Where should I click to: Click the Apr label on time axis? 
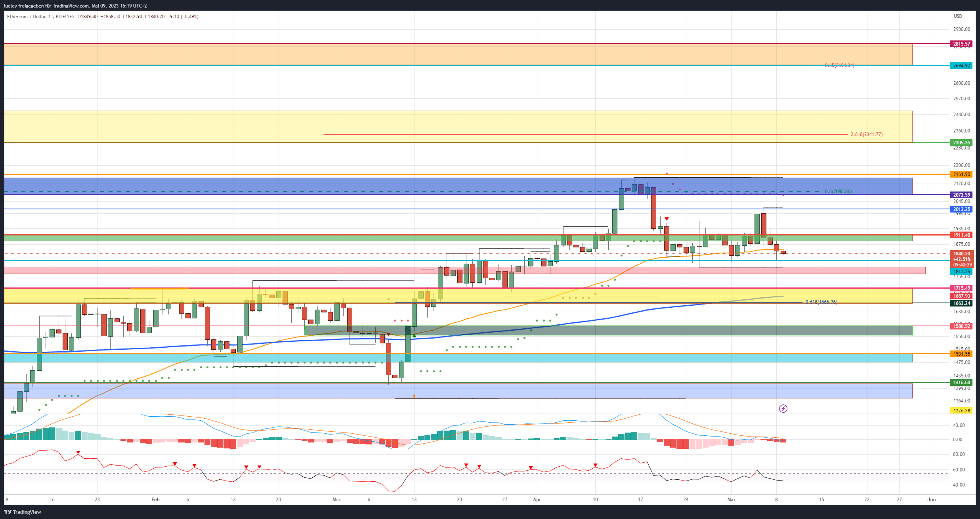pos(537,499)
